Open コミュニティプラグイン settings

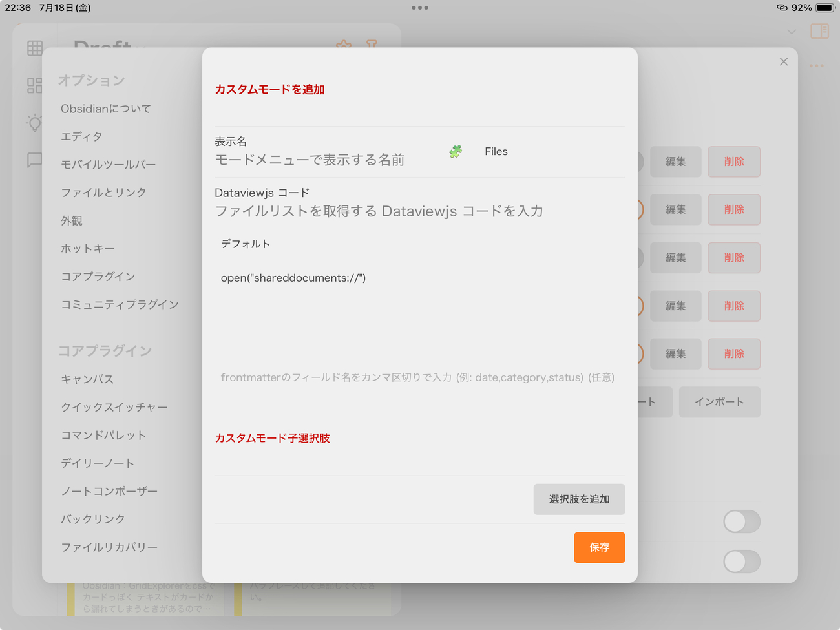coord(120,304)
